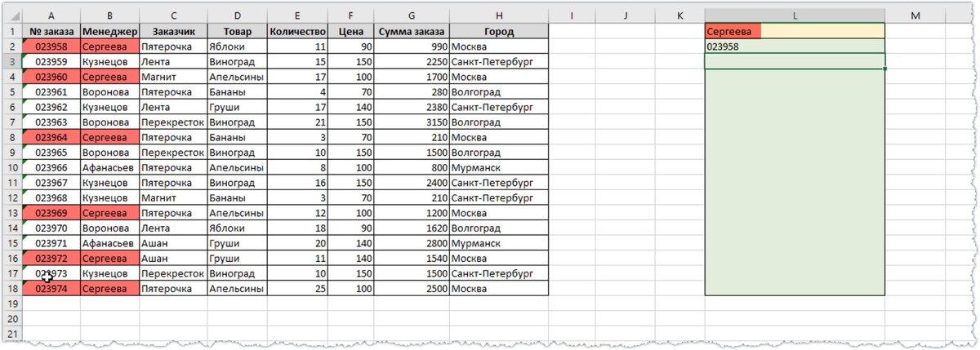The height and width of the screenshot is (350, 980).
Task: Click the 'Количество' header cell
Action: pyautogui.click(x=297, y=31)
